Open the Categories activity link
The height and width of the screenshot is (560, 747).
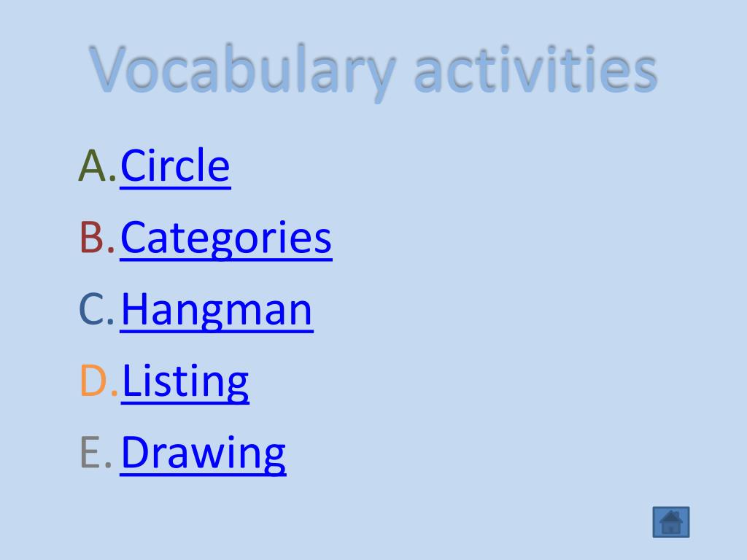click(226, 238)
